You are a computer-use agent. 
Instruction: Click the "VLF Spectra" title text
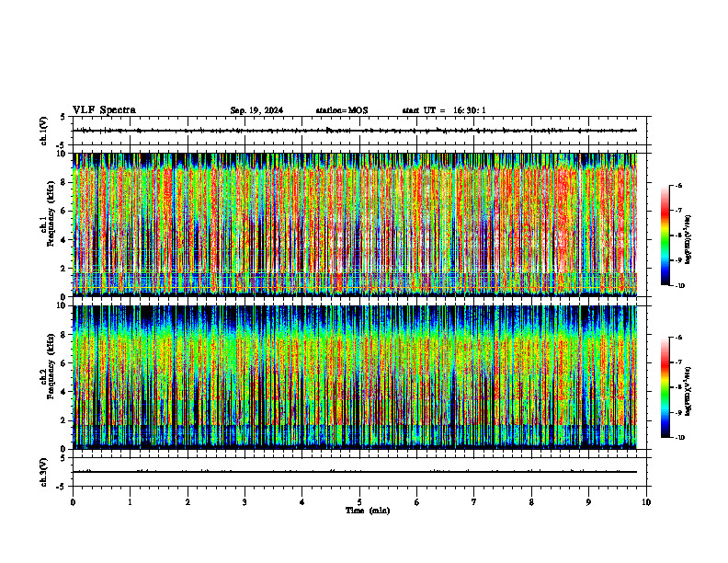pos(104,110)
